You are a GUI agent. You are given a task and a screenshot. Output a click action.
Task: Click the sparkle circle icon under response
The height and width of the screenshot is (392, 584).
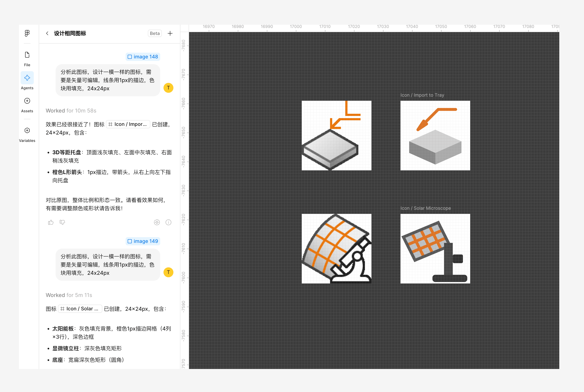tap(157, 222)
